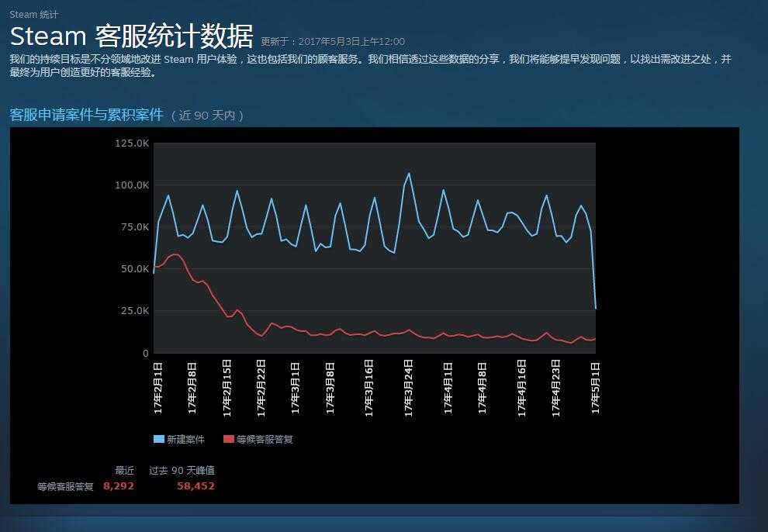Click the 100.0K y-axis label
Screen dimensions: 768x532
131,185
